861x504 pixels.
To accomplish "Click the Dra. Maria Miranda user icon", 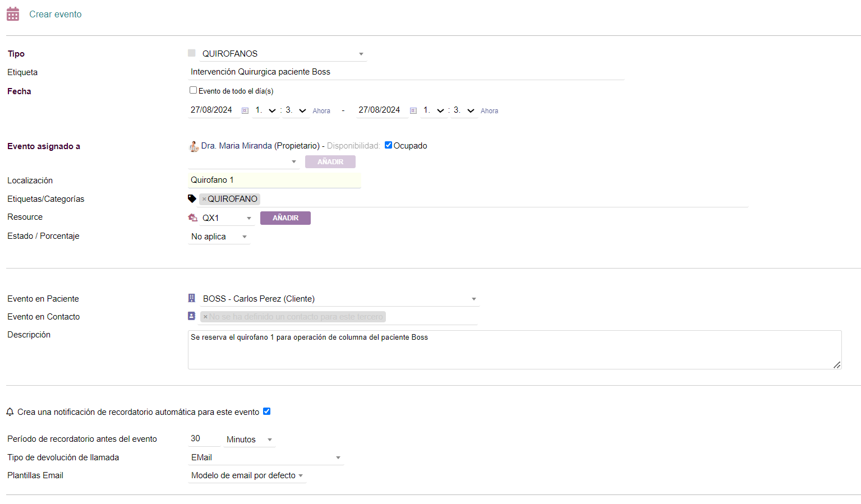I will tap(194, 146).
